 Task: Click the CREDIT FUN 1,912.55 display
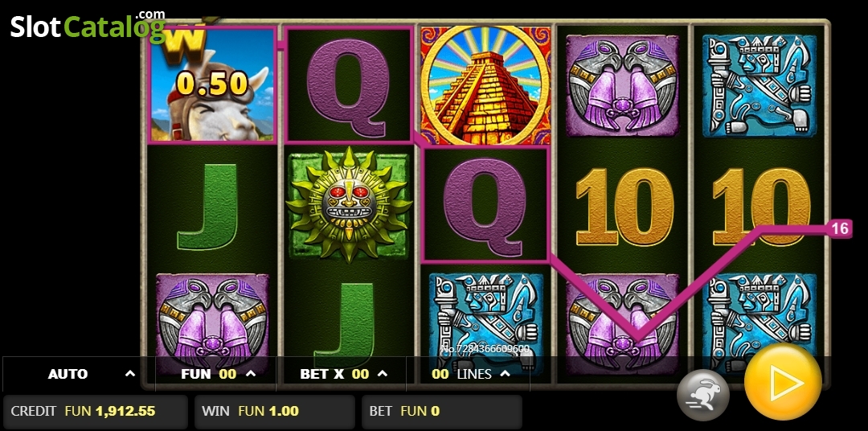(x=96, y=411)
